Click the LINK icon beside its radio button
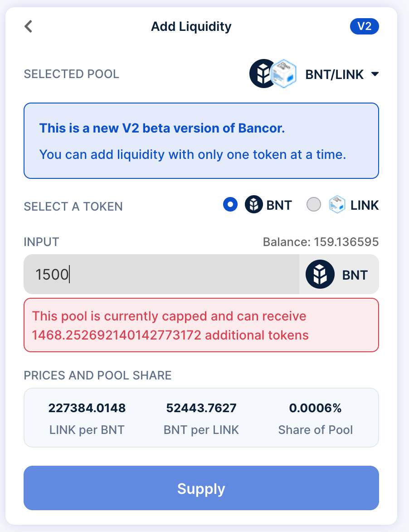The image size is (409, 532). 337,205
